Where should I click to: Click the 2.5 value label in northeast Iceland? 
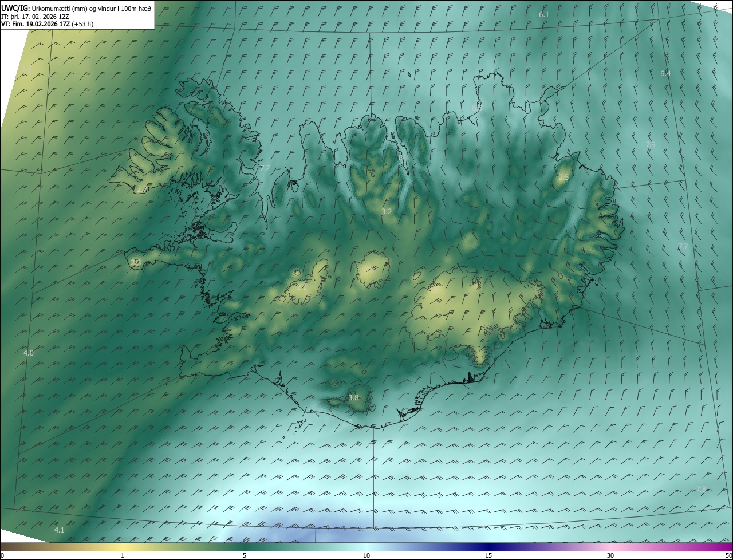(x=563, y=178)
